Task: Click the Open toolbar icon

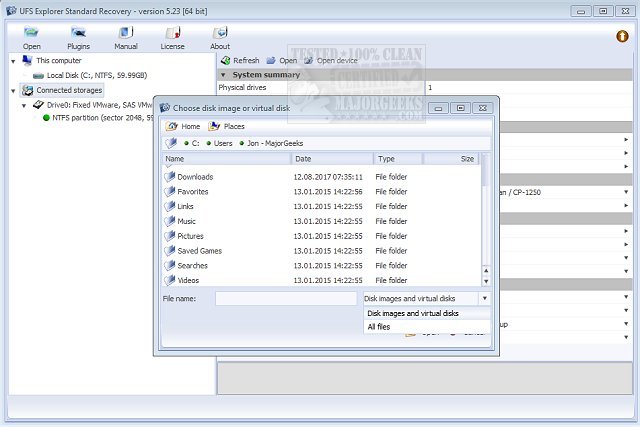Action: [31, 38]
